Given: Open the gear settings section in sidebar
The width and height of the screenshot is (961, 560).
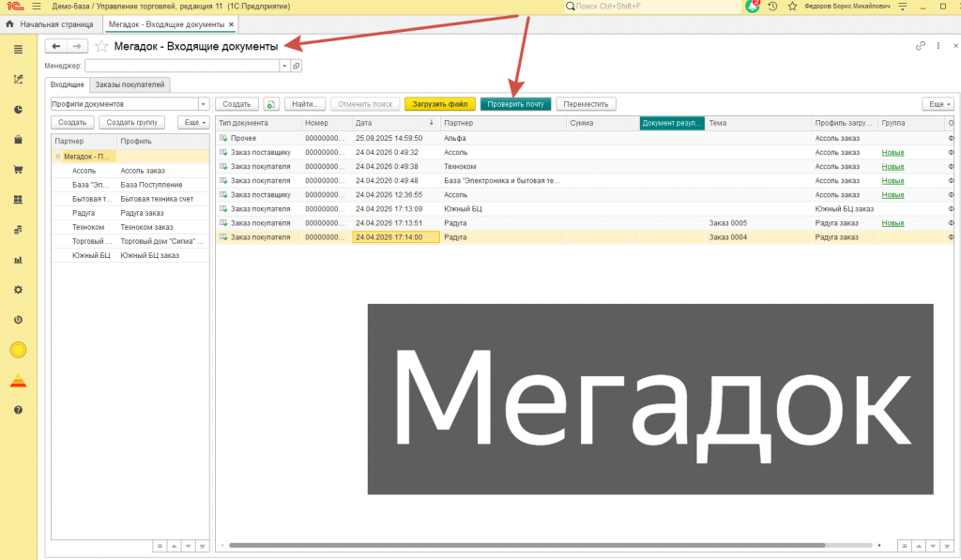Looking at the screenshot, I should pyautogui.click(x=19, y=290).
